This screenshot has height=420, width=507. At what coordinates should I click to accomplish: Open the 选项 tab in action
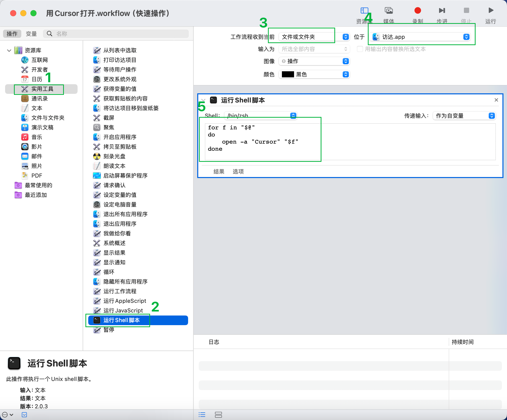coord(238,172)
